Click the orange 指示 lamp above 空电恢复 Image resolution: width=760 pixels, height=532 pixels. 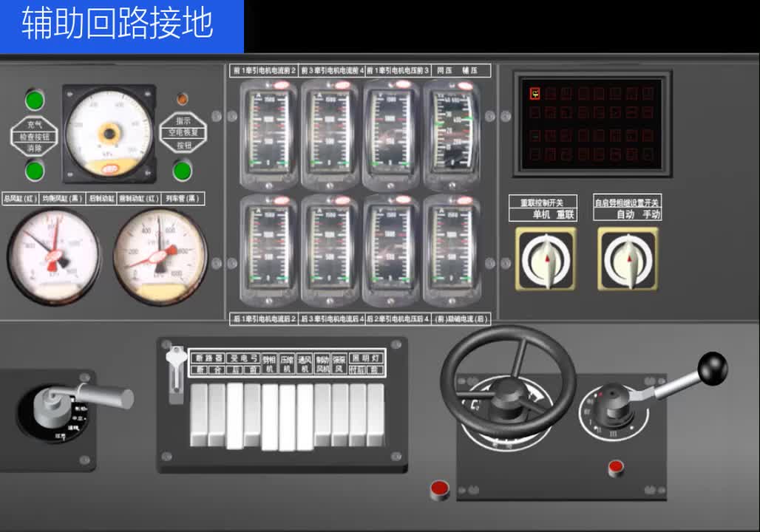point(183,99)
